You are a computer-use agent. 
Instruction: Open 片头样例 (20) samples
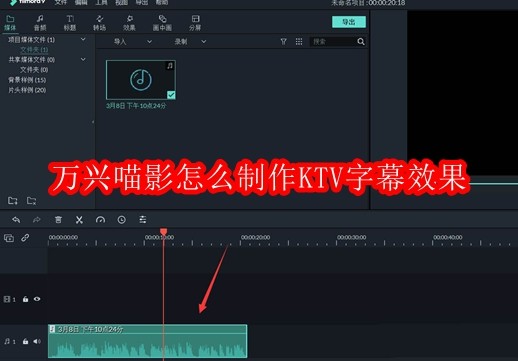(27, 90)
